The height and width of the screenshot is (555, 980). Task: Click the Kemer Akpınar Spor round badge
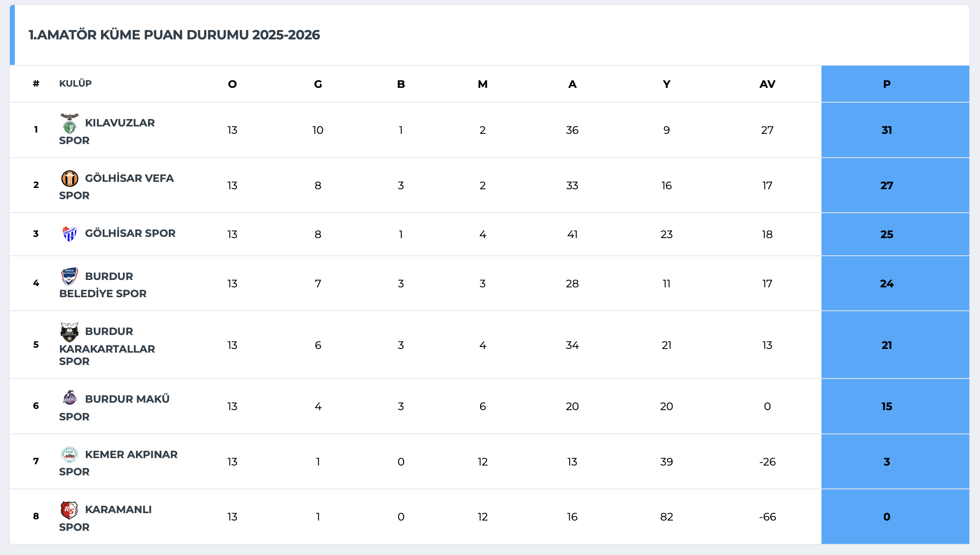(x=69, y=454)
